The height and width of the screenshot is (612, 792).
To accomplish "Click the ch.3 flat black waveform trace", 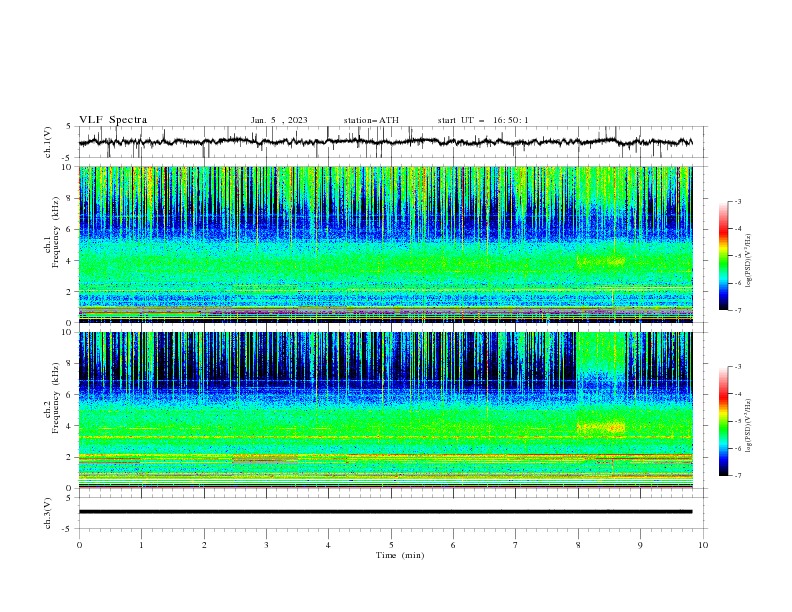I will coord(385,512).
